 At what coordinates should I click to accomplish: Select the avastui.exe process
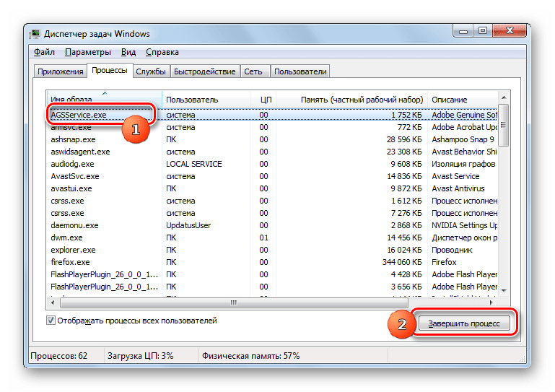pyautogui.click(x=272, y=188)
